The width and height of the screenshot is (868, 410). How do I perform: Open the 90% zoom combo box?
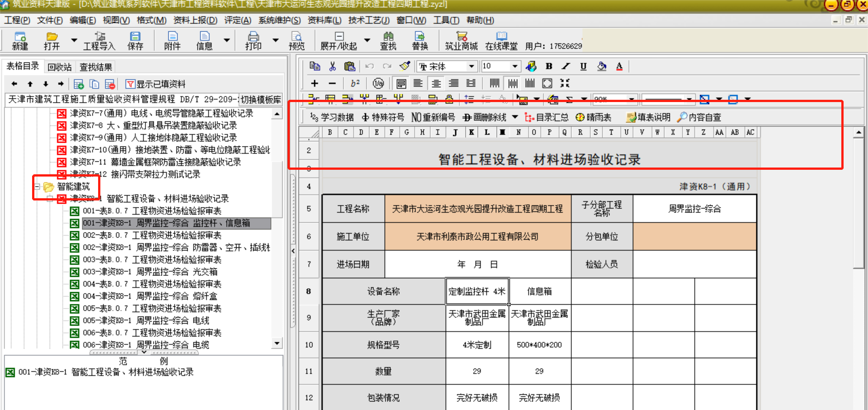point(615,99)
